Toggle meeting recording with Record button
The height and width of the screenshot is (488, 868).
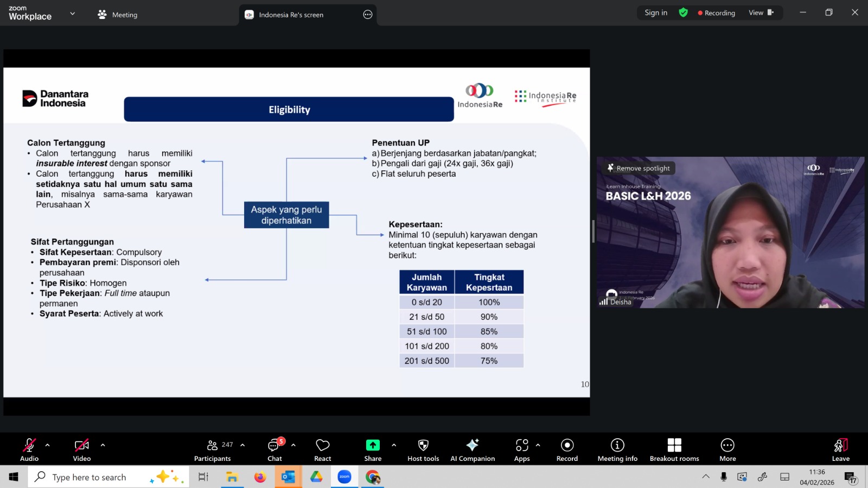tap(567, 450)
